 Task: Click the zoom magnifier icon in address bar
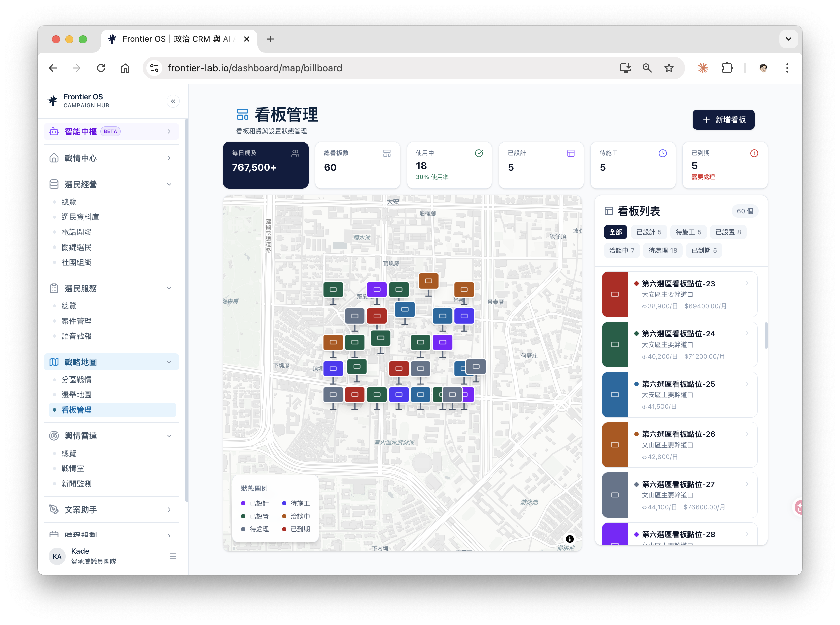pyautogui.click(x=647, y=68)
